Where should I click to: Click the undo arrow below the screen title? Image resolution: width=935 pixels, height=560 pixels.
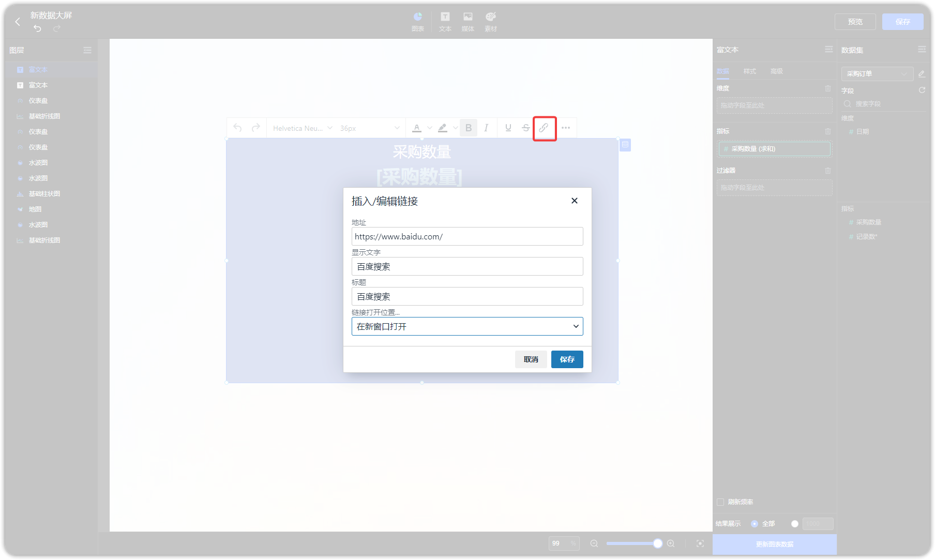tap(37, 28)
